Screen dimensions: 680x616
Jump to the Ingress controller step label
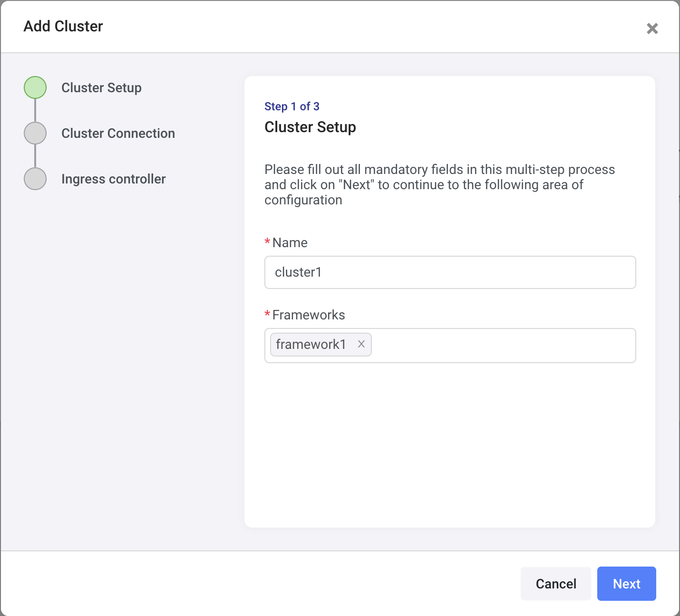pos(113,179)
